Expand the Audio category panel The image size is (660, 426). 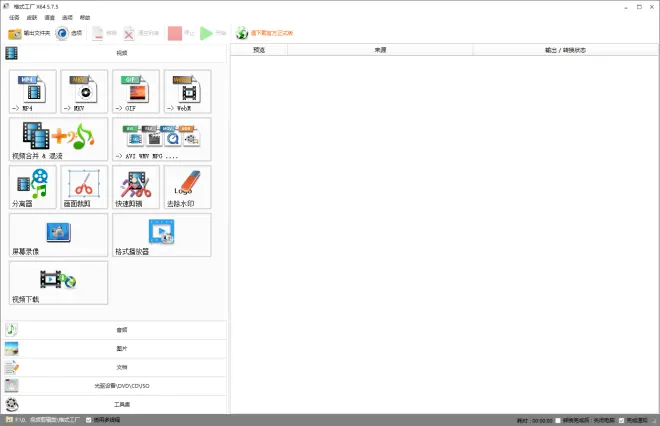pyautogui.click(x=115, y=330)
